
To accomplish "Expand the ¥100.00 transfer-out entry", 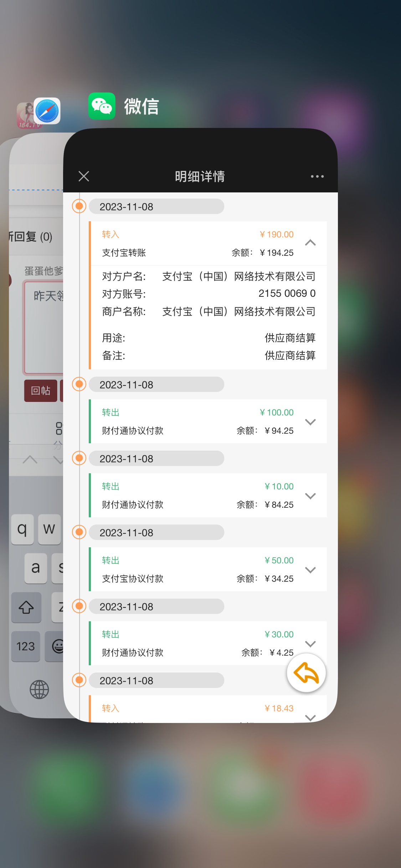I will (x=310, y=422).
